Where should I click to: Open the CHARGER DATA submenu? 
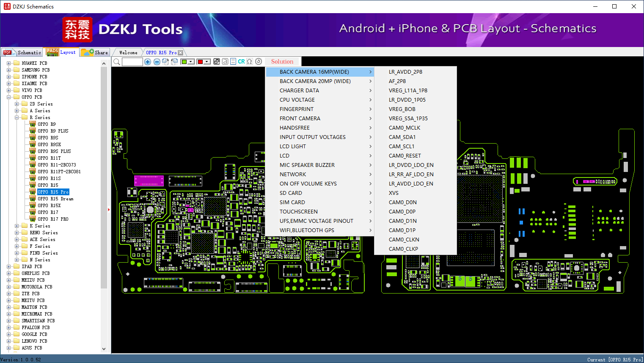click(320, 90)
